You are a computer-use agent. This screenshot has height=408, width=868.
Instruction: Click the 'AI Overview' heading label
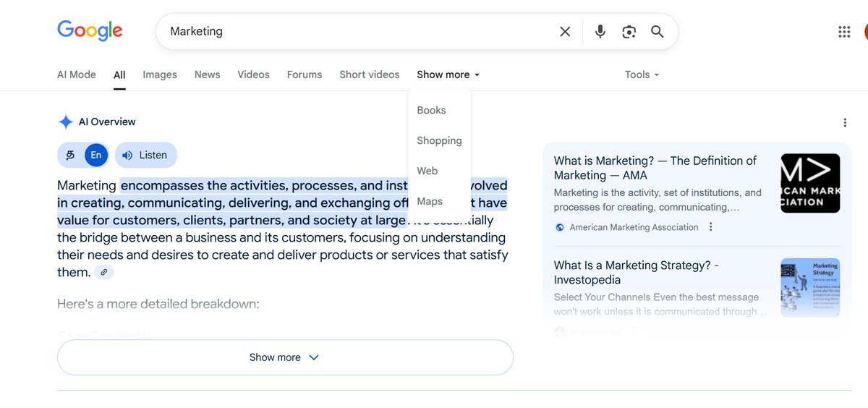(x=107, y=122)
